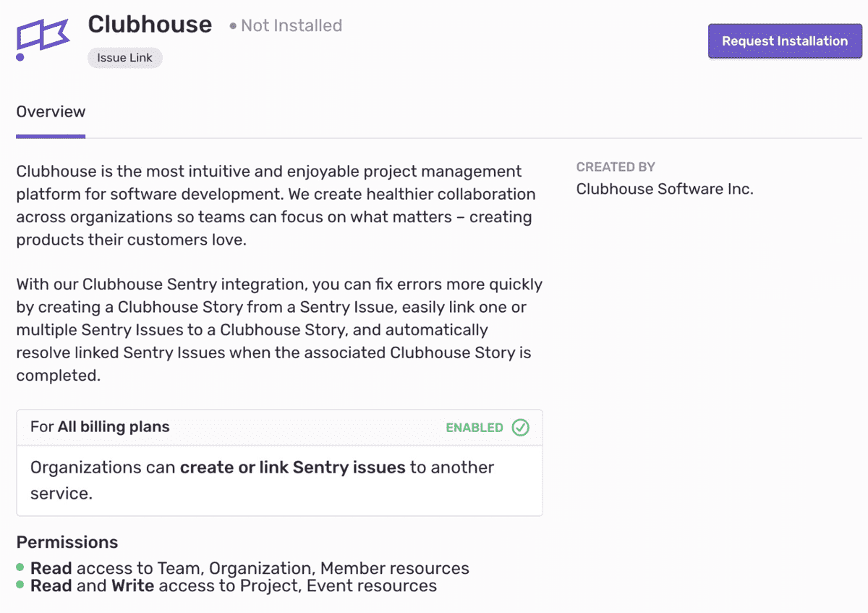Click the CREATED BY label
The image size is (868, 613).
point(616,166)
